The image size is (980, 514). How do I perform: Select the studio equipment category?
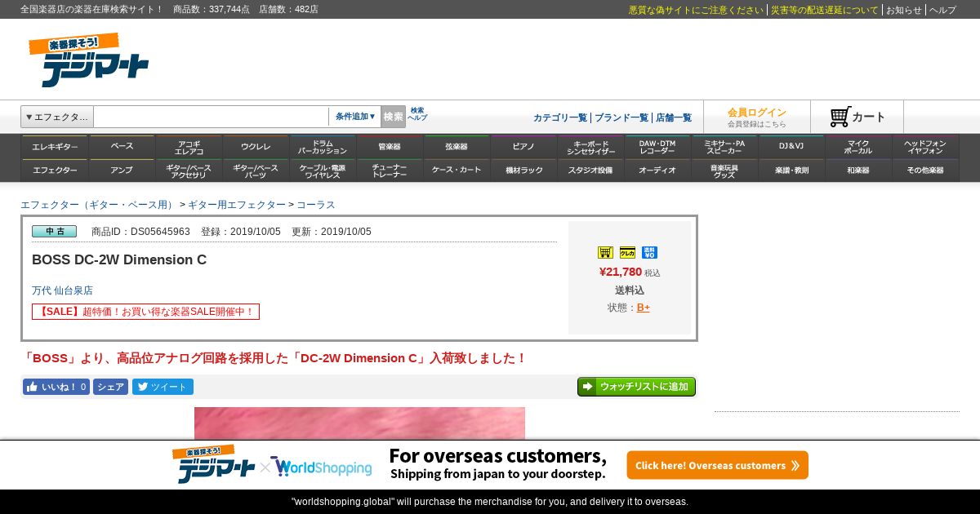pos(590,171)
